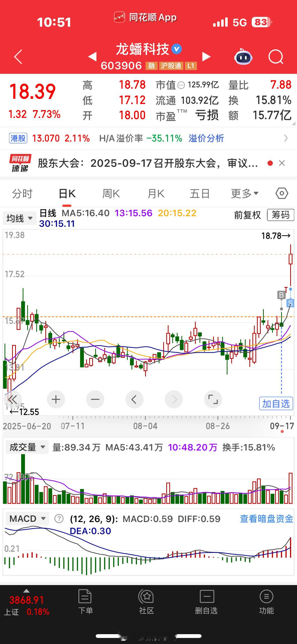The height and width of the screenshot is (644, 297).
Task: Switch to the 分时 tab
Action: (x=22, y=194)
